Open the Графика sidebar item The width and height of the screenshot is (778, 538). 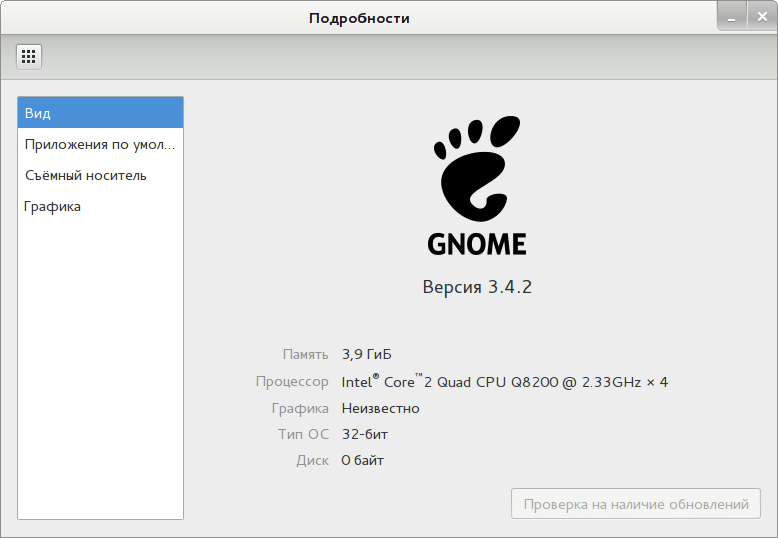tap(100, 206)
